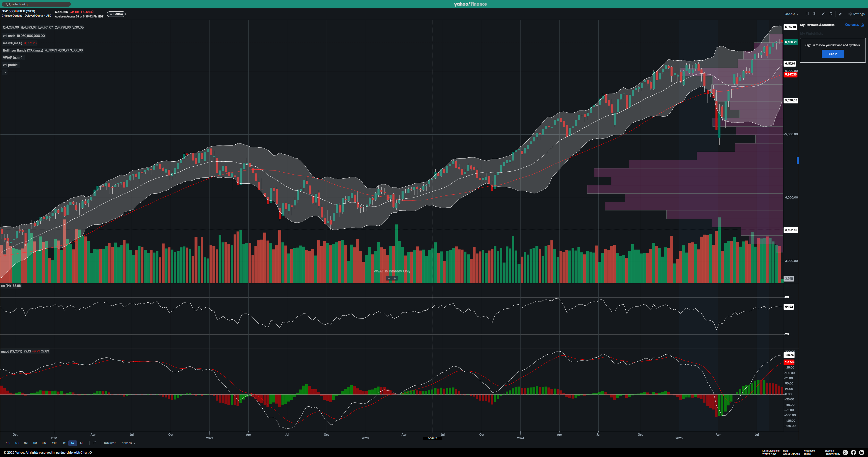Click the blue Sign In button

[833, 54]
